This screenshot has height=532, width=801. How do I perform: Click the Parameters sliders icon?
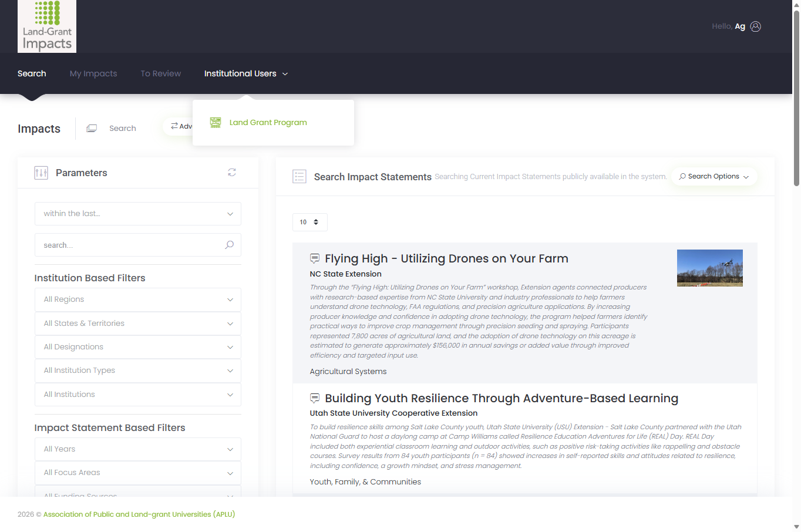[41, 173]
